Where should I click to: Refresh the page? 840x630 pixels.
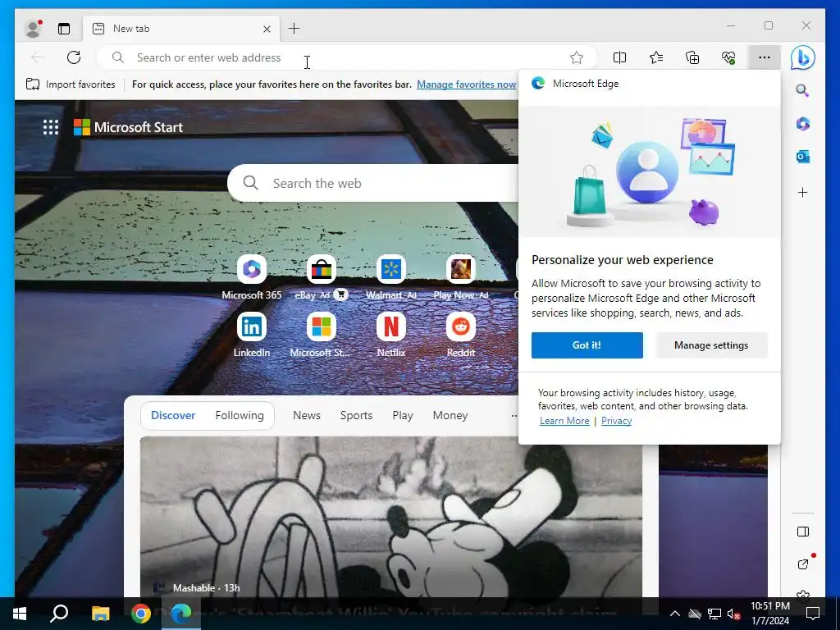click(74, 57)
